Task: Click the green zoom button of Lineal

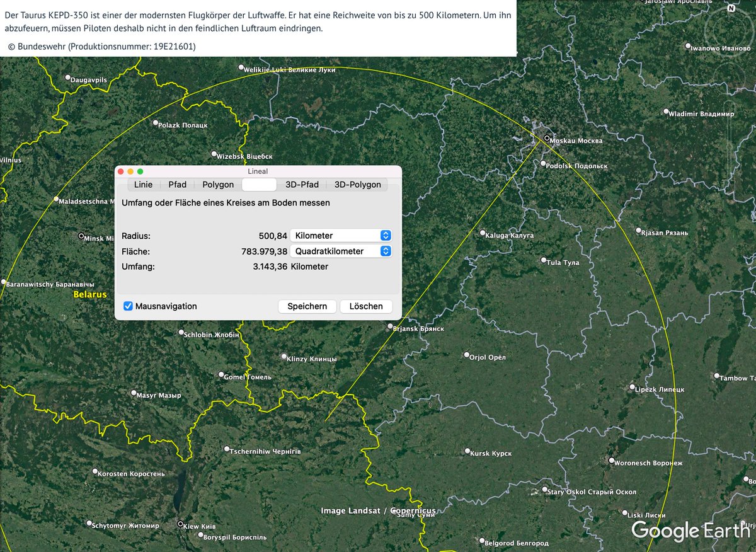Action: pyautogui.click(x=140, y=171)
